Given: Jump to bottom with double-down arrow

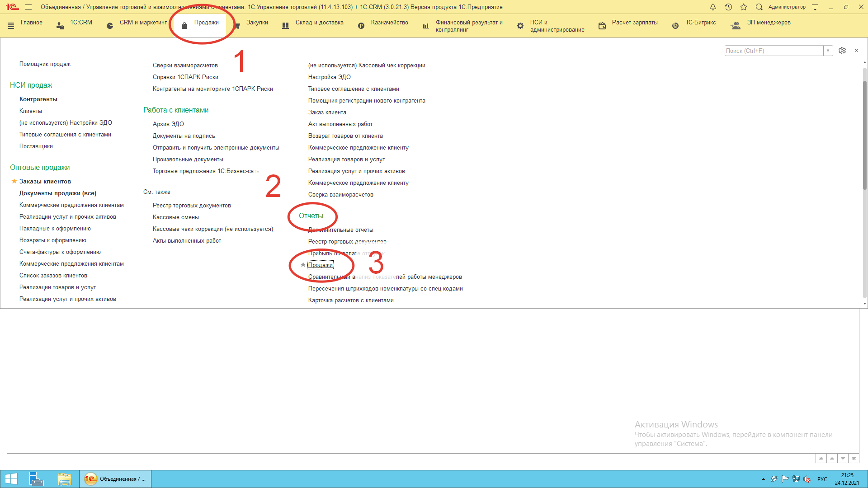Looking at the screenshot, I should click(x=854, y=458).
